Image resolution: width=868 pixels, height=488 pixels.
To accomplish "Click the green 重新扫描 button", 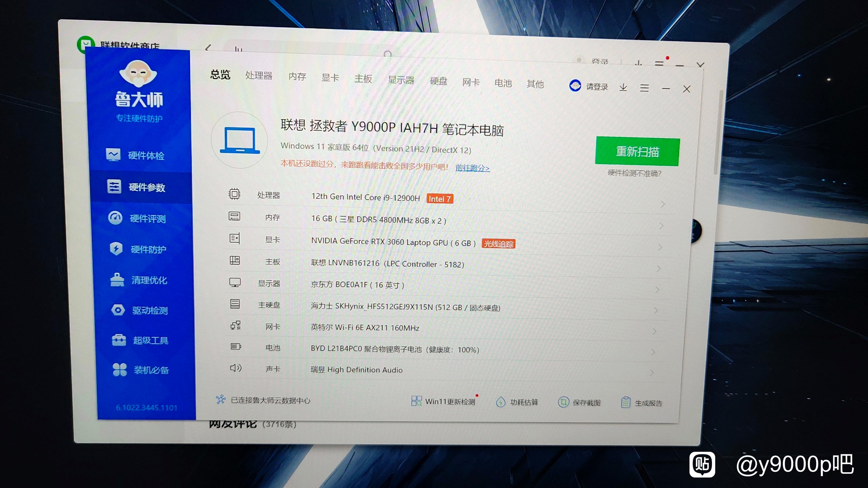I will 637,151.
